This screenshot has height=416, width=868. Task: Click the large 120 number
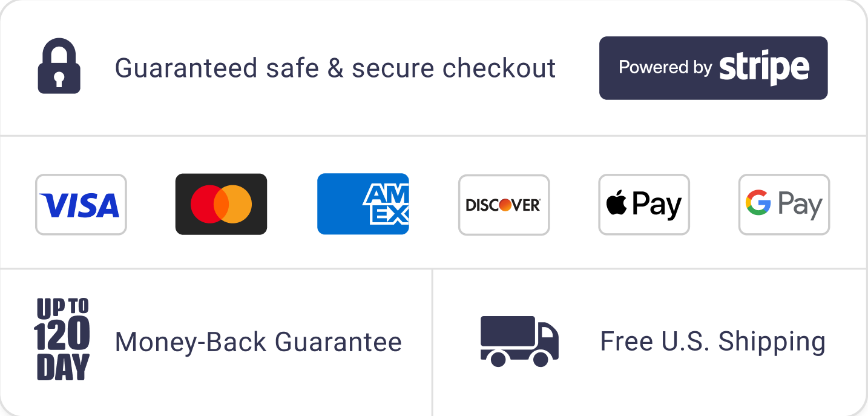coord(62,335)
